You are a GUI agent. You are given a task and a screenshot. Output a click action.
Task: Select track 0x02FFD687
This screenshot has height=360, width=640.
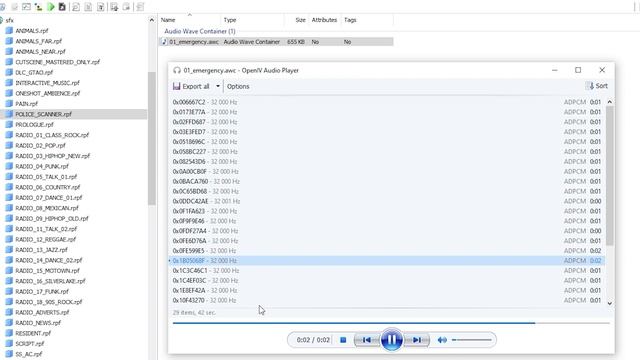coord(387,122)
